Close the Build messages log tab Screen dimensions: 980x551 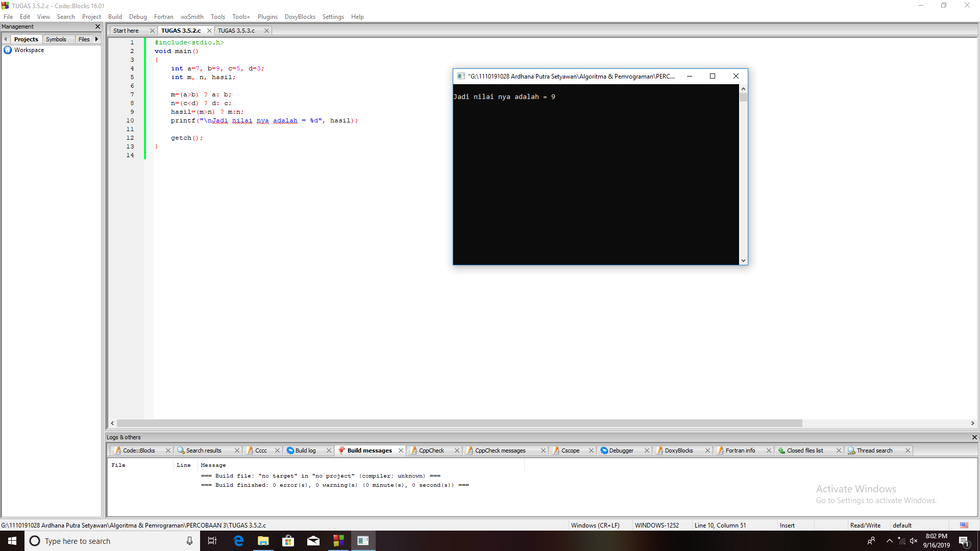pos(401,450)
